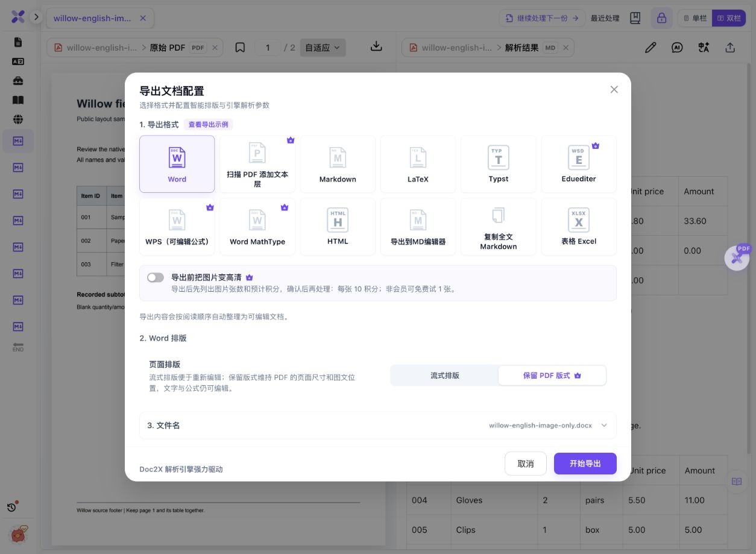
Task: Click the END icon in the sidebar
Action: [x=18, y=347]
